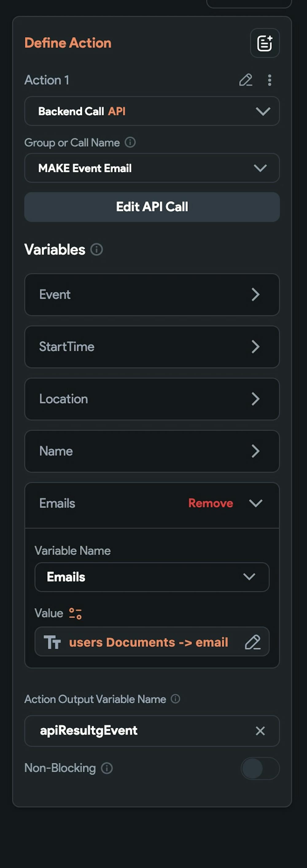
Task: Click the info icon beside Action Output Variable Name
Action: [x=175, y=699]
